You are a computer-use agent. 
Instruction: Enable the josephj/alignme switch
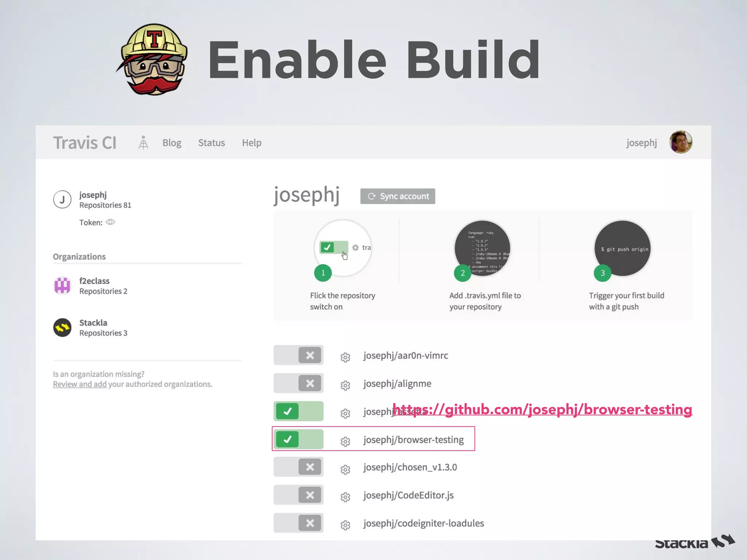298,383
